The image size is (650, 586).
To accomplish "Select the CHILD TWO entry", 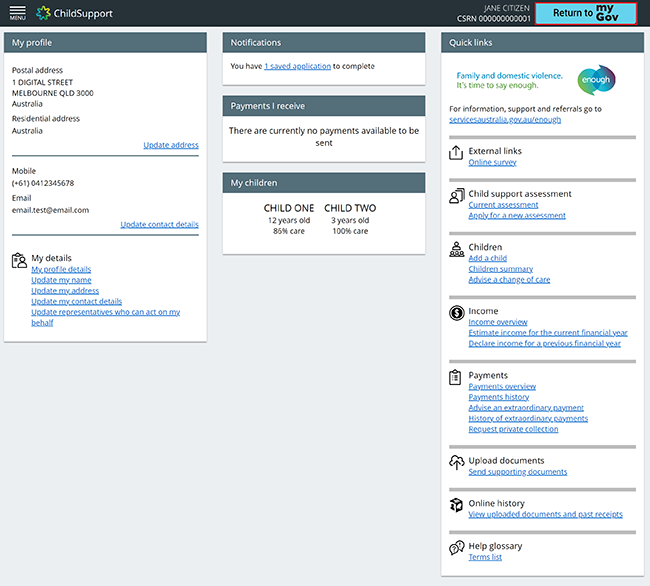I will [x=350, y=219].
